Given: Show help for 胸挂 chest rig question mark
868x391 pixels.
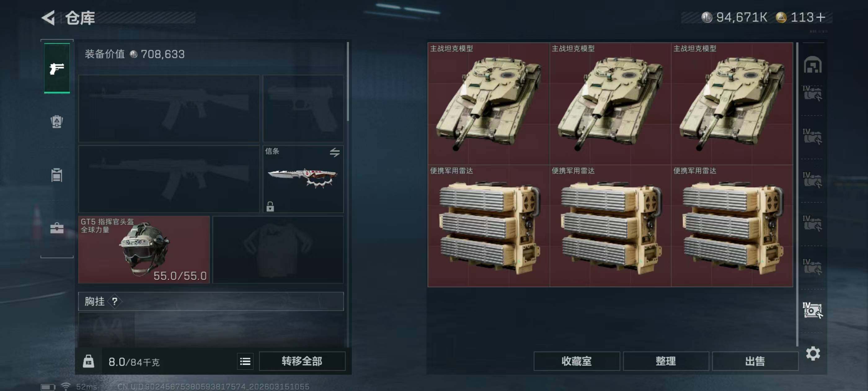Looking at the screenshot, I should tap(115, 301).
